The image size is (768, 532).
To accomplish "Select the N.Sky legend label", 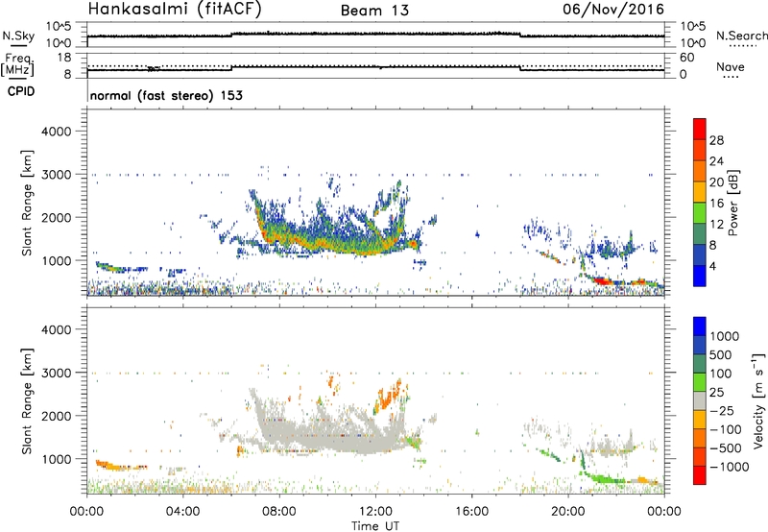I will pos(18,36).
